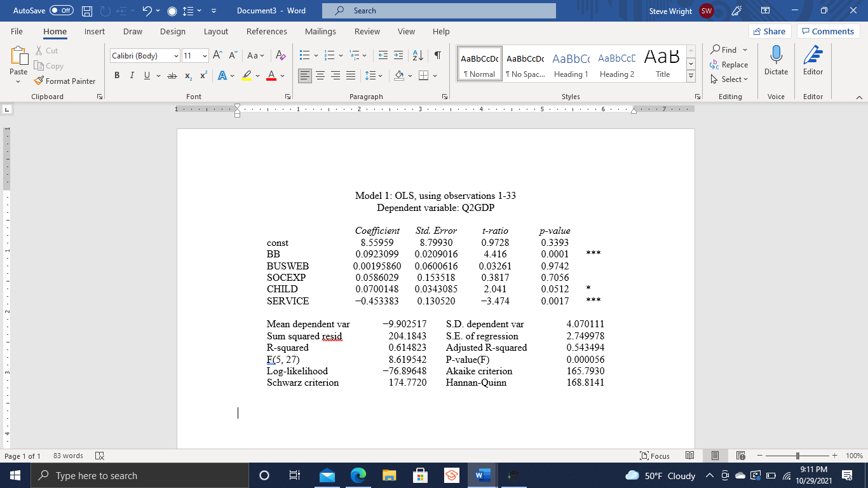Select Print Layout view in status bar
Image resolution: width=868 pixels, height=488 pixels.
point(715,456)
